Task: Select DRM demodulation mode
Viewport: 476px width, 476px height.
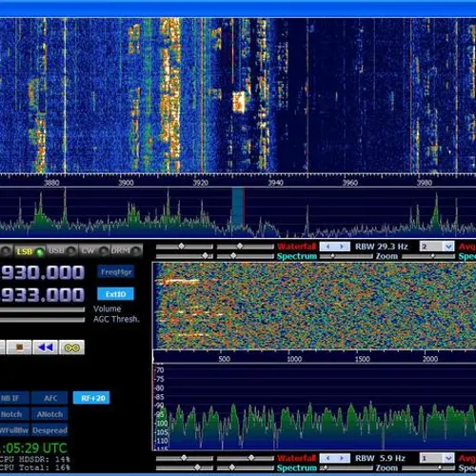Action: 126,250
